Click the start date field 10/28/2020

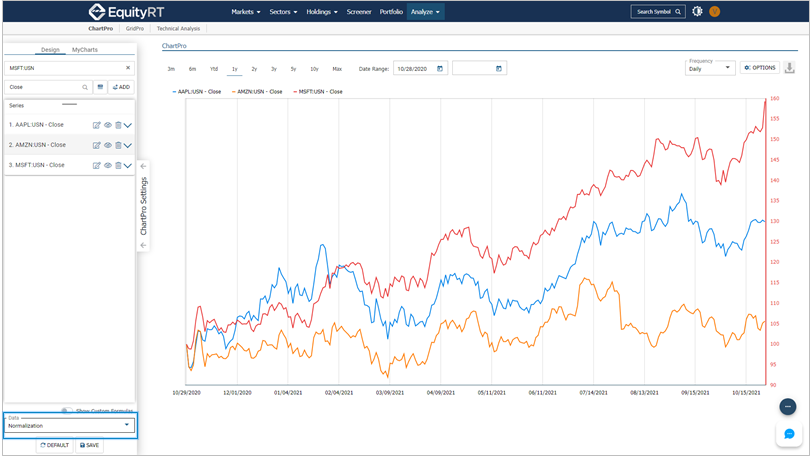(x=420, y=68)
